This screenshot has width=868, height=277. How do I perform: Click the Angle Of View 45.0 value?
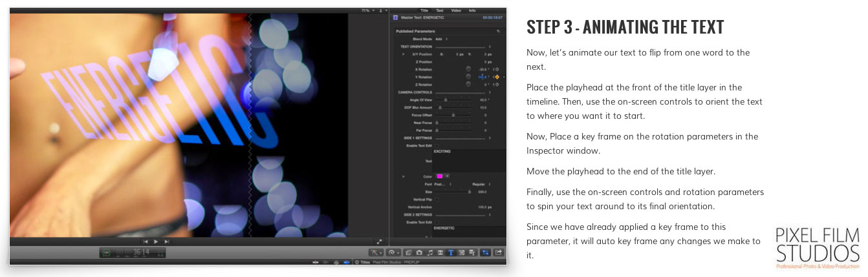(483, 100)
